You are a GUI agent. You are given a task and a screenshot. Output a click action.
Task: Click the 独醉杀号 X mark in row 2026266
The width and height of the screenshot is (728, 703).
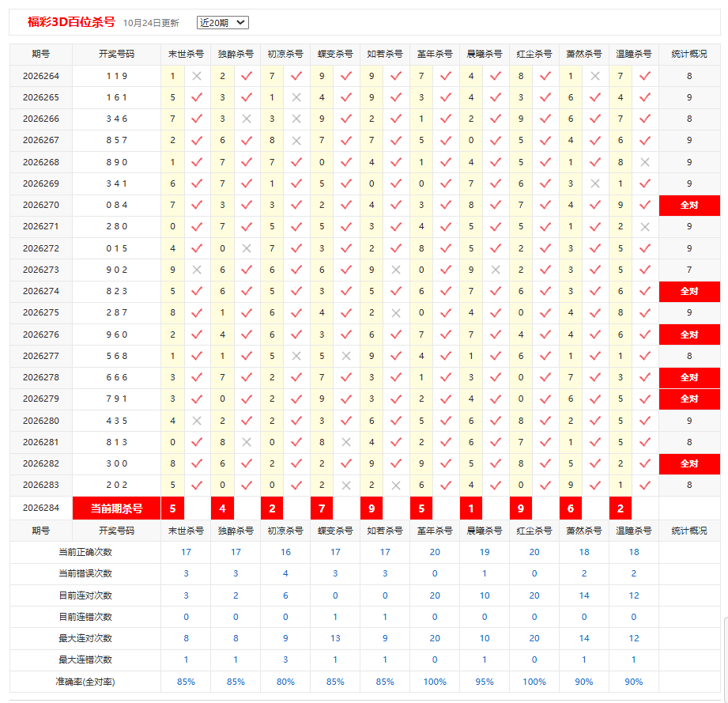247,119
